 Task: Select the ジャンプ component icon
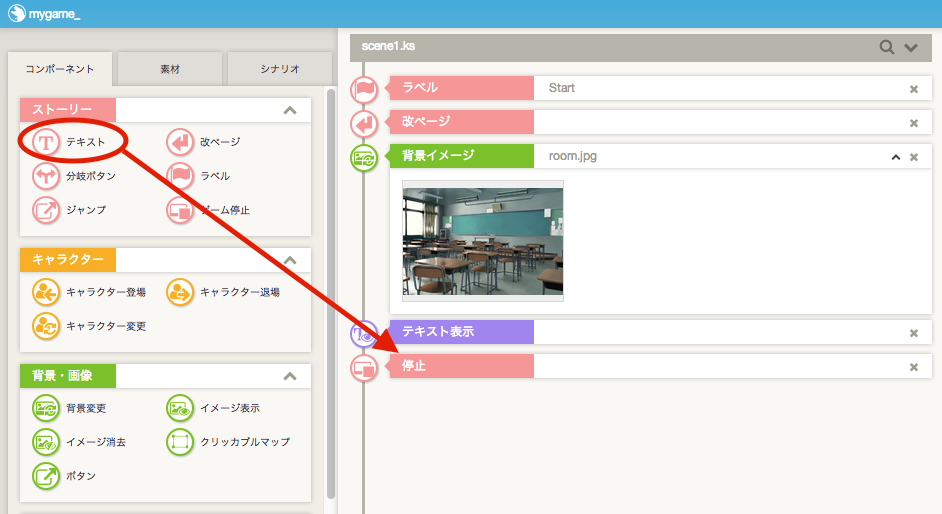[46, 210]
